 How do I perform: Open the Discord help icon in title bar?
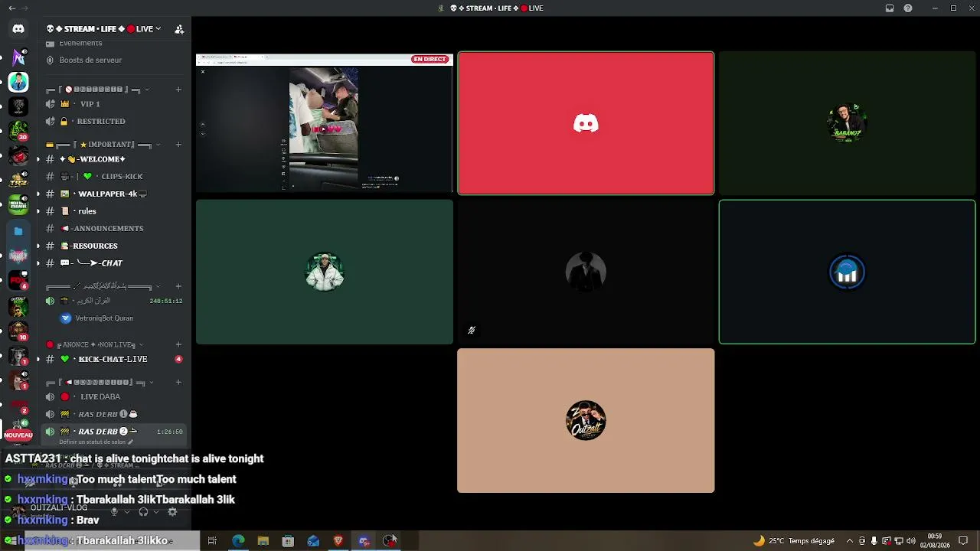908,8
